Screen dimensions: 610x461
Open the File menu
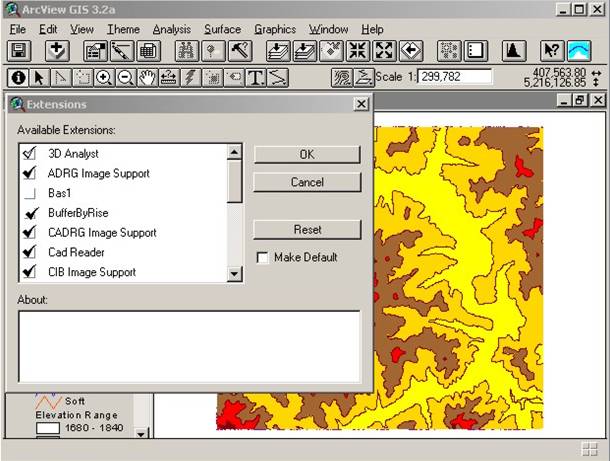click(18, 30)
